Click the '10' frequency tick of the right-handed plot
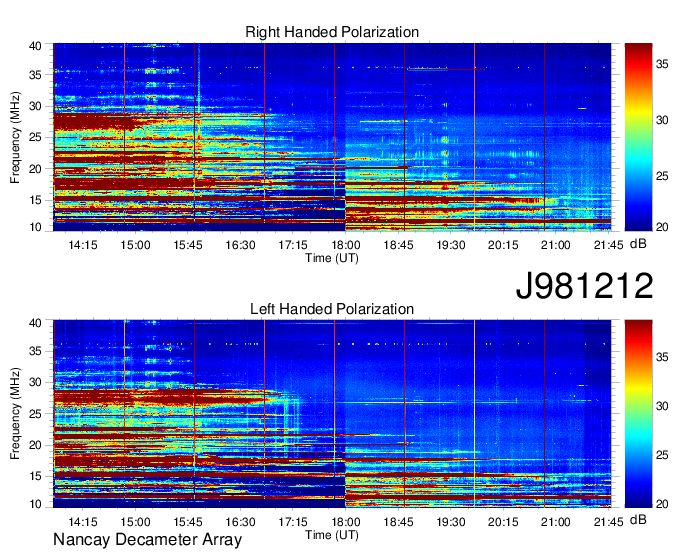The width and height of the screenshot is (680, 552). (35, 227)
